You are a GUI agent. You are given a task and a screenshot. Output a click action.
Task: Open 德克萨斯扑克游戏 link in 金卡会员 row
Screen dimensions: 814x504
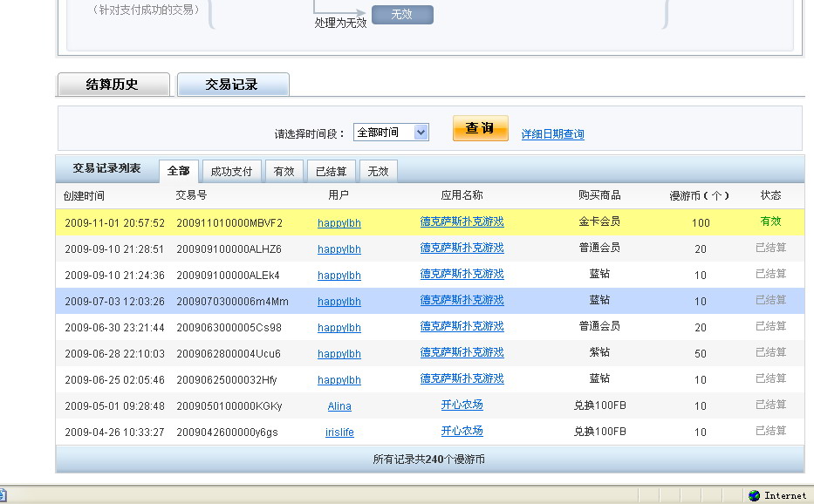[462, 222]
